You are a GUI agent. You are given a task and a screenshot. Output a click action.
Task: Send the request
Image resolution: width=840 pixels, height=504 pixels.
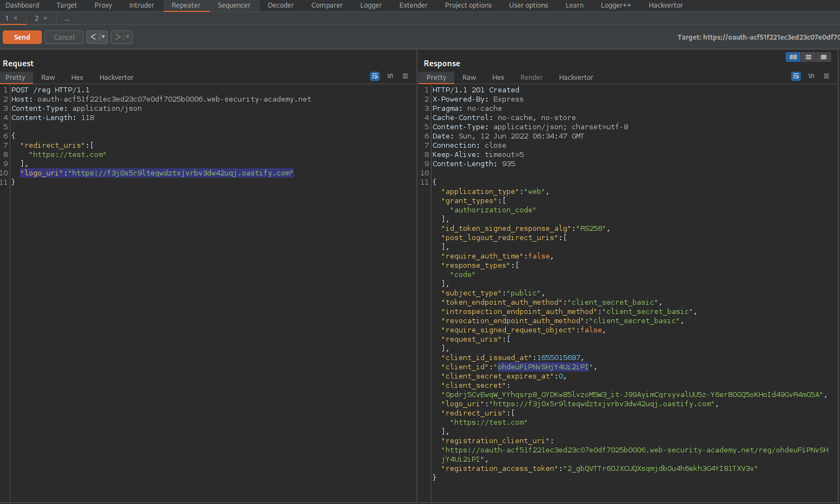coord(22,37)
